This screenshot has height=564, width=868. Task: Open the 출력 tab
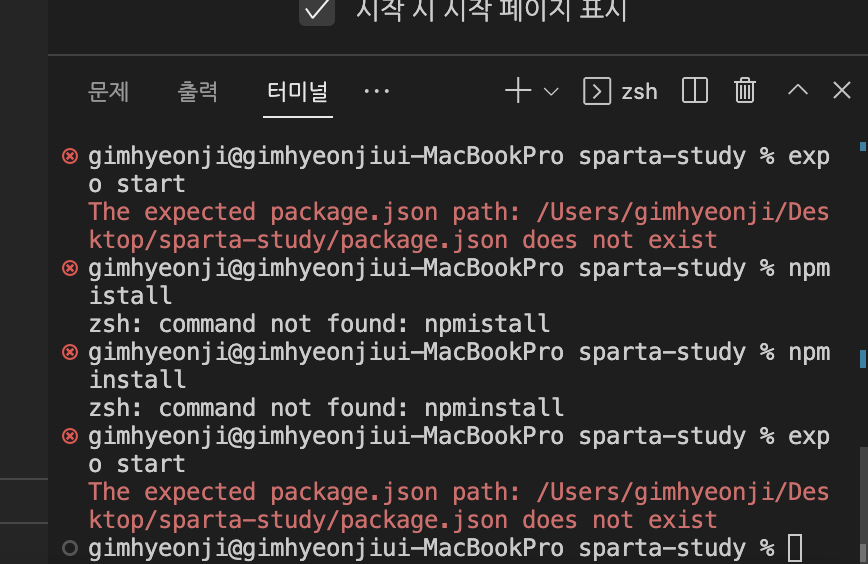[198, 91]
